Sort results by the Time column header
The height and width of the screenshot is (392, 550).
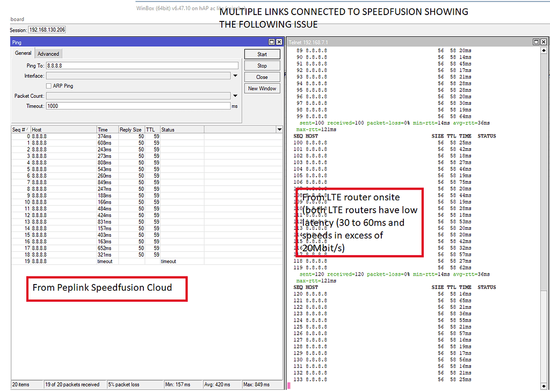[x=106, y=129]
